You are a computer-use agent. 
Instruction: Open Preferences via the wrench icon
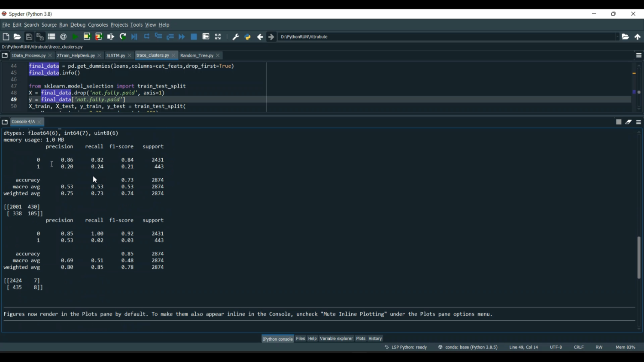click(x=236, y=37)
